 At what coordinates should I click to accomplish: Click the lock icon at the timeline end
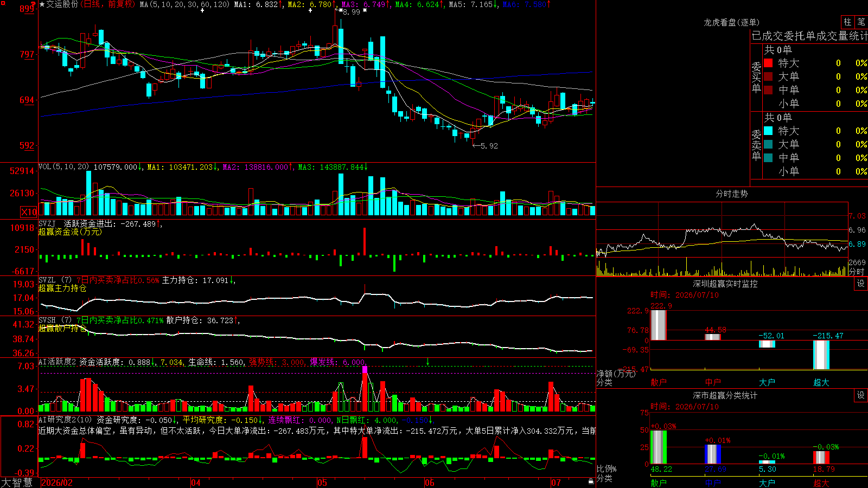(x=591, y=481)
